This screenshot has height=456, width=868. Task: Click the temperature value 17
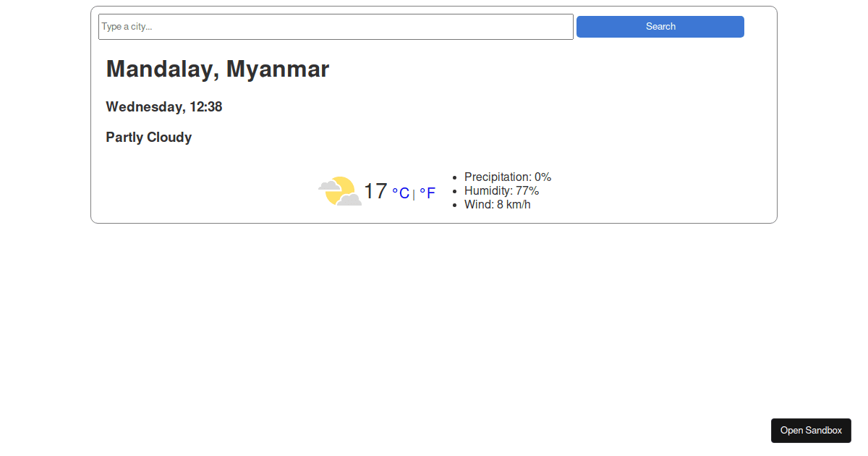[375, 191]
